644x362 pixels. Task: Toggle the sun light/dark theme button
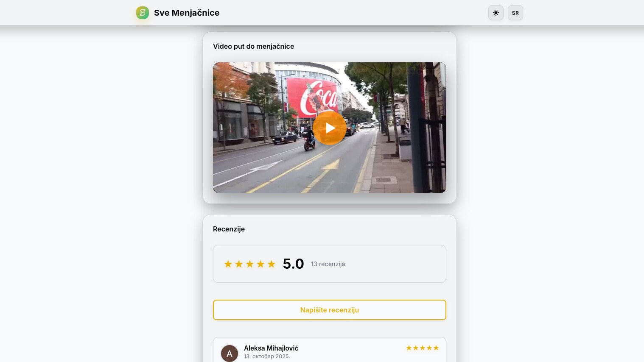coord(496,13)
